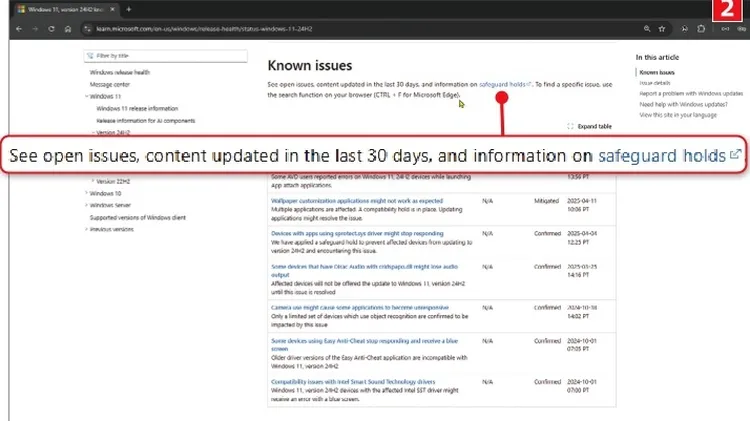Click the 2024-10-01 07:00 PT date cell
This screenshot has height=421, width=750.
[x=582, y=386]
